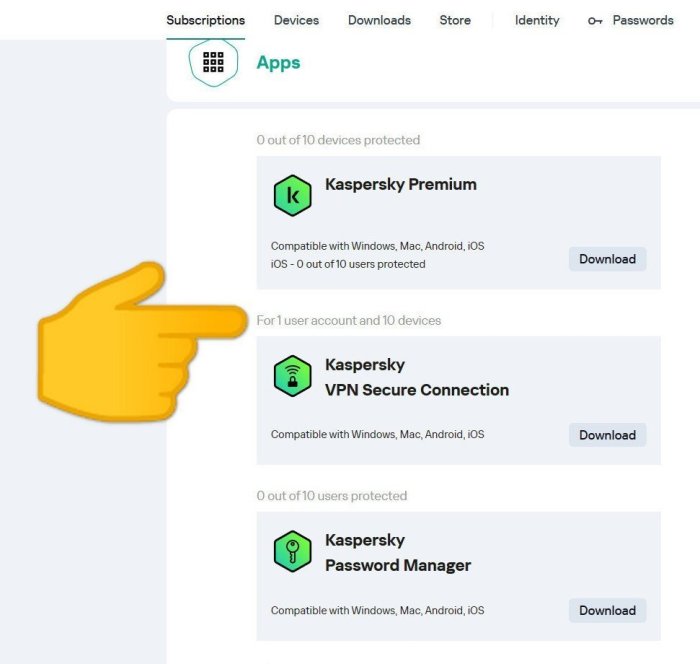Click the Password Manager key icon
700x664 pixels.
coord(293,552)
